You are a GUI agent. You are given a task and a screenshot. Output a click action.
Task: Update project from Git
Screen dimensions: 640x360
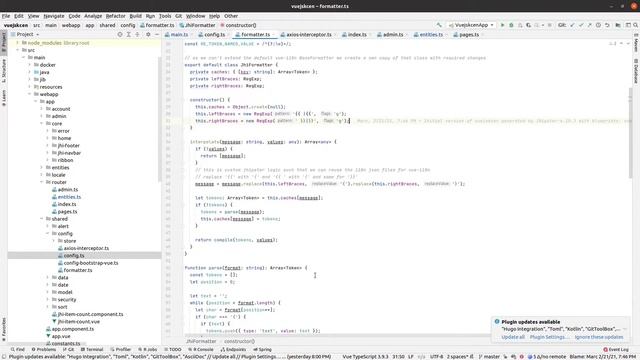(572, 25)
